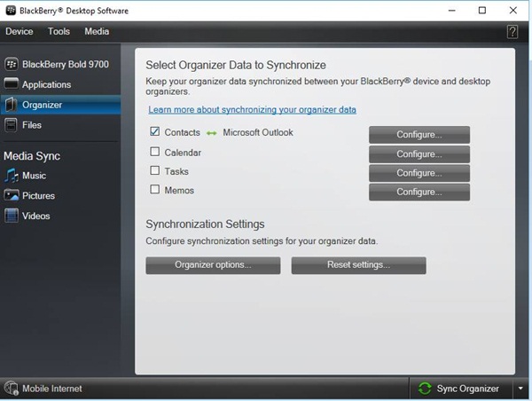Click the Music note icon

[12, 175]
